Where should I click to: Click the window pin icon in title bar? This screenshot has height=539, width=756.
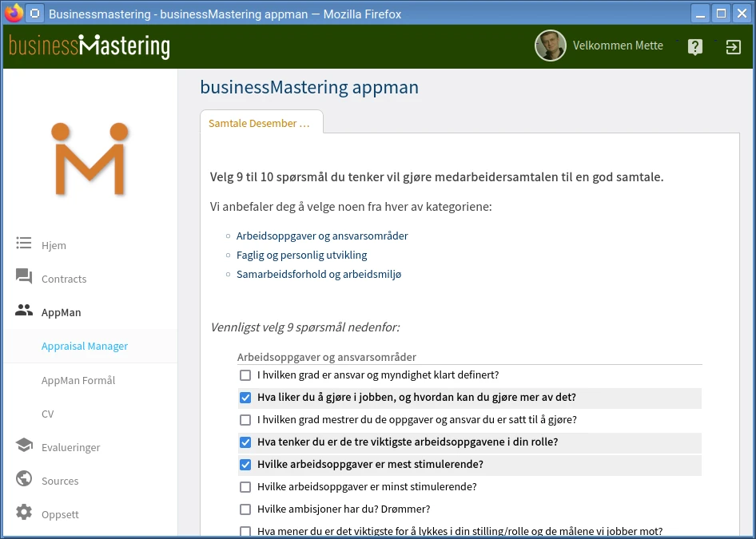pyautogui.click(x=34, y=13)
